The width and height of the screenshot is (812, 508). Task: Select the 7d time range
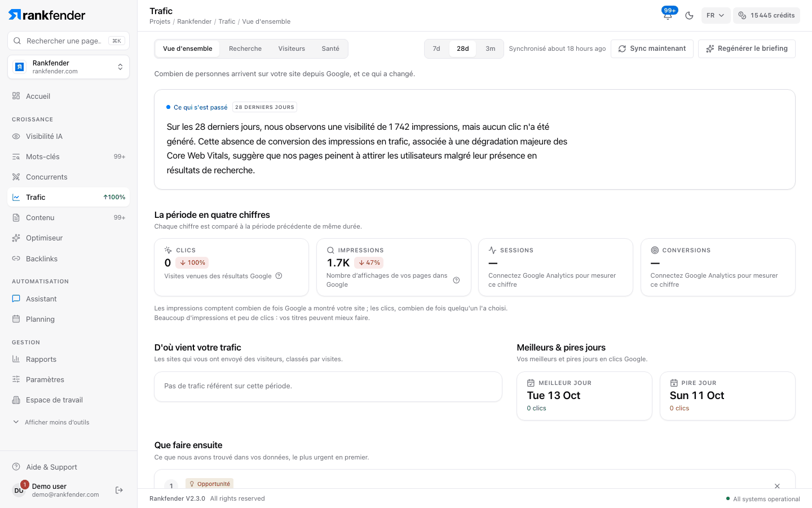pyautogui.click(x=436, y=49)
